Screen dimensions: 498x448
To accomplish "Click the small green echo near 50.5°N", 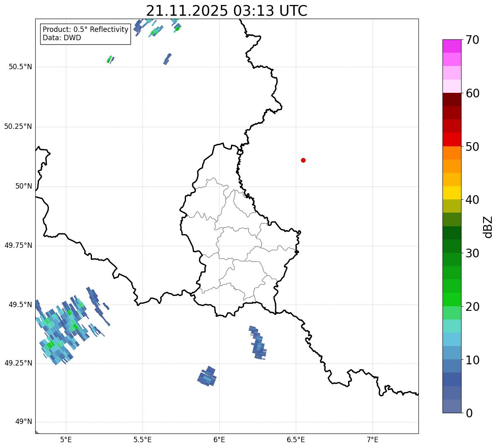I will 110,59.
